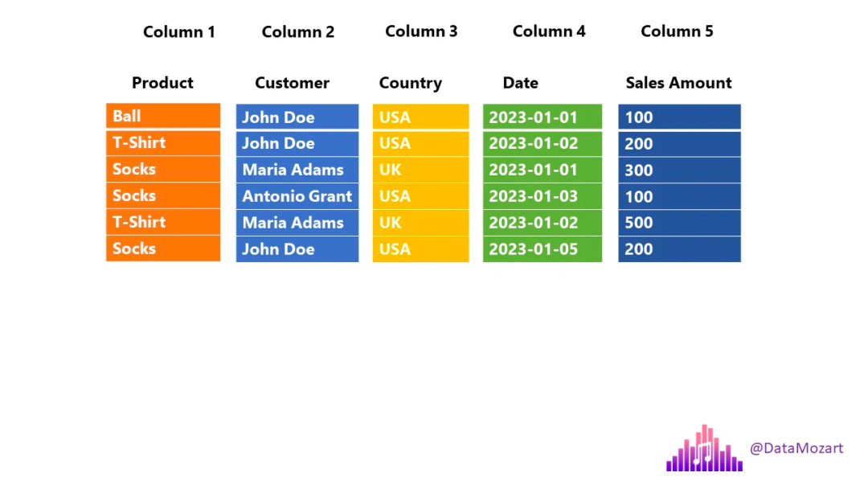The image size is (868, 489).
Task: Select the Customer column header
Action: (292, 83)
